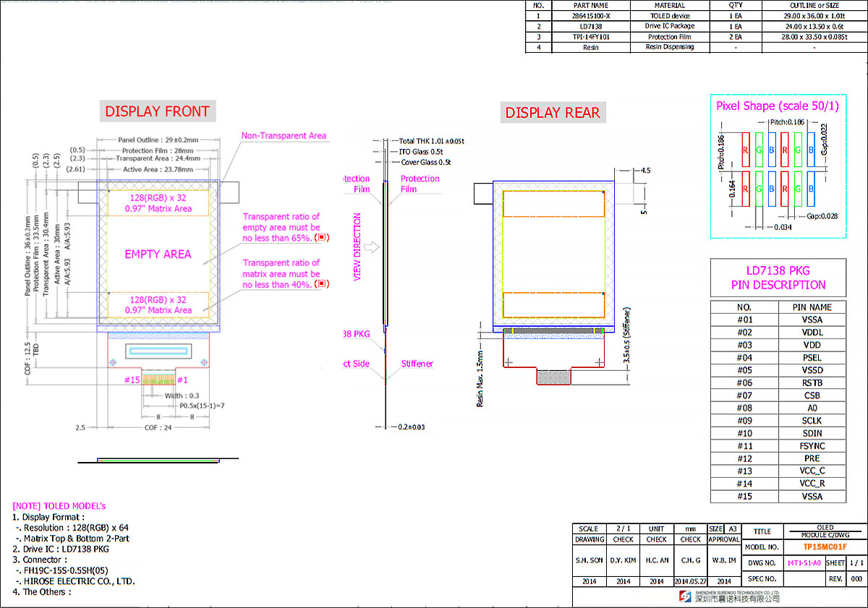Click drawing number I4T1-51-A0
The image size is (868, 608).
(804, 562)
